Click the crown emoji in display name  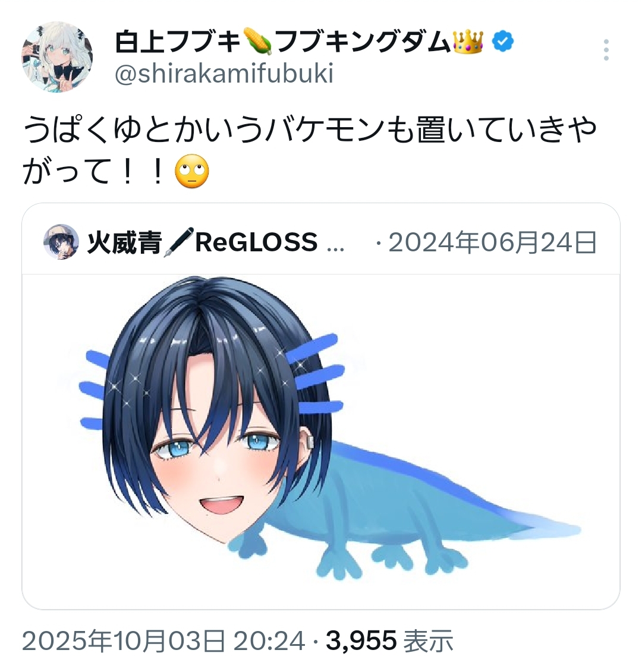click(468, 42)
